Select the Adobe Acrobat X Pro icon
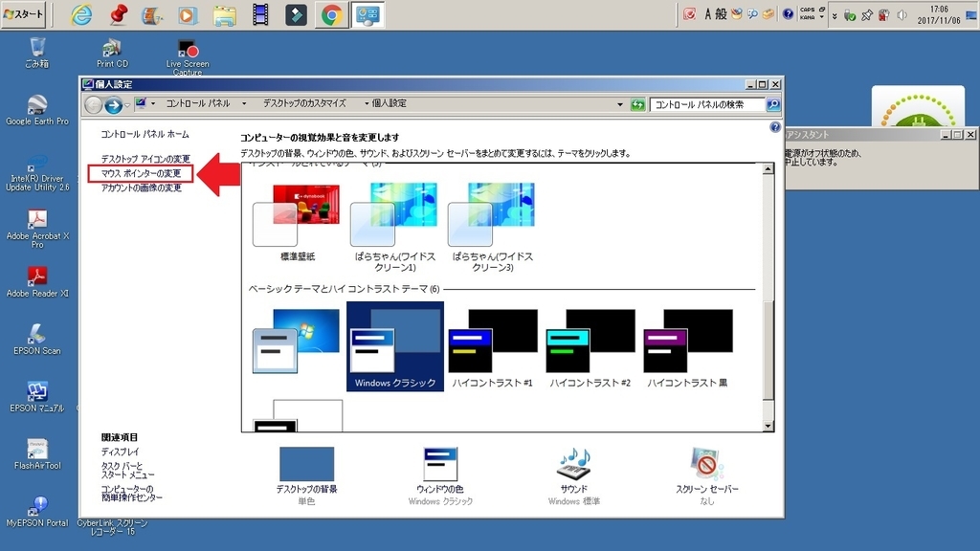This screenshot has width=980, height=551. pos(37,230)
